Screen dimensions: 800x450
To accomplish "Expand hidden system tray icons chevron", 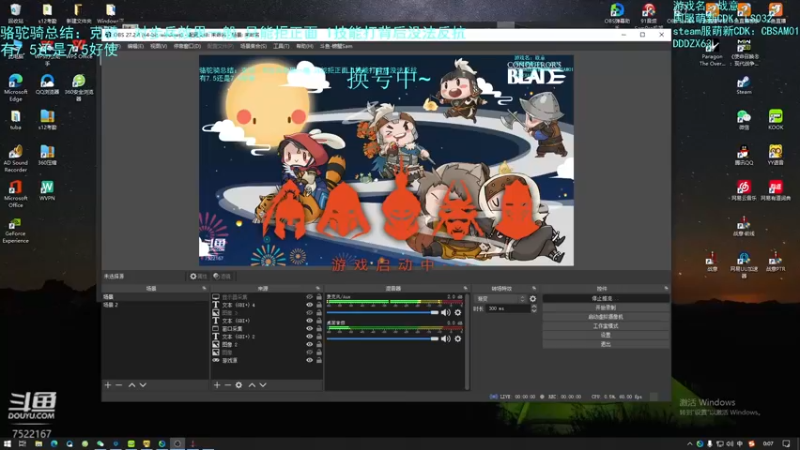I will click(690, 444).
